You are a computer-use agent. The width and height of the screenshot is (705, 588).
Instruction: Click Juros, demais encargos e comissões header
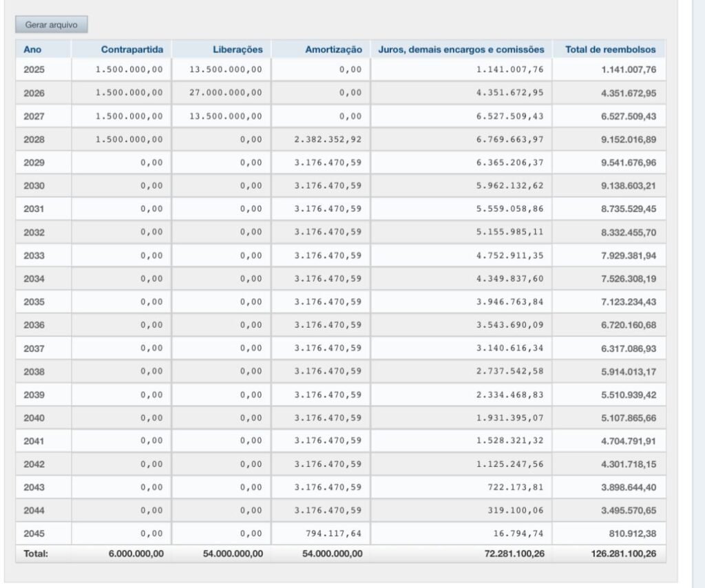point(461,50)
